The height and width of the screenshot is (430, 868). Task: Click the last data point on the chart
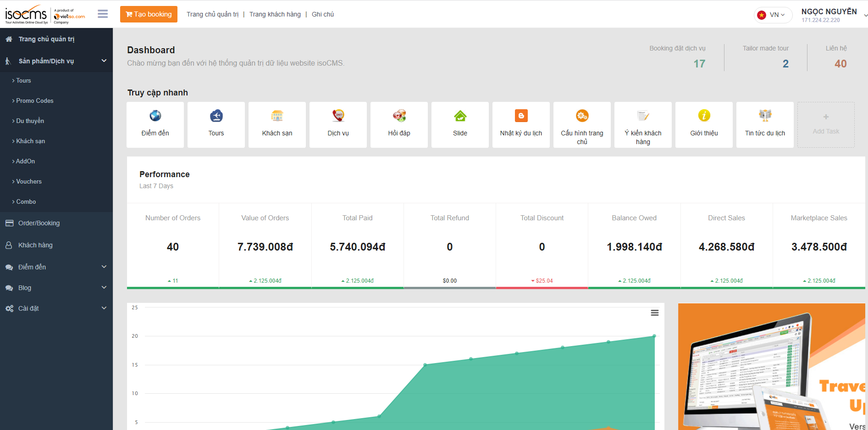[x=654, y=336]
